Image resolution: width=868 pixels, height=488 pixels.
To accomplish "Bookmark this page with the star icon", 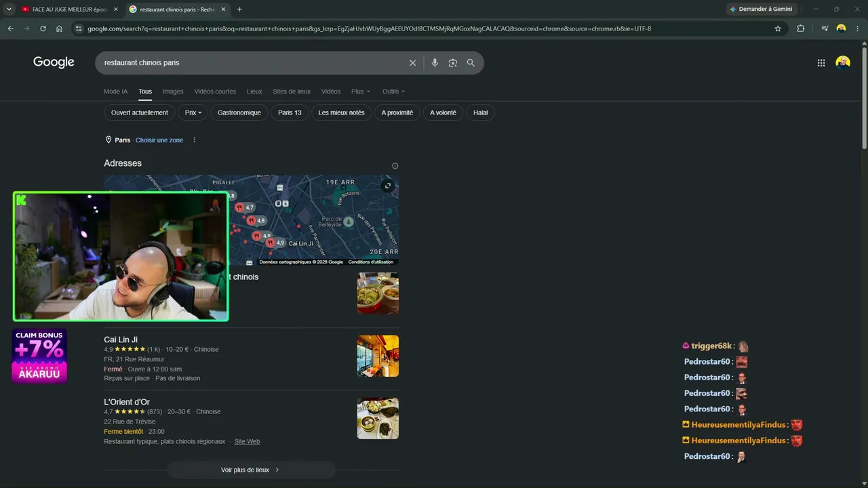I will (x=778, y=28).
